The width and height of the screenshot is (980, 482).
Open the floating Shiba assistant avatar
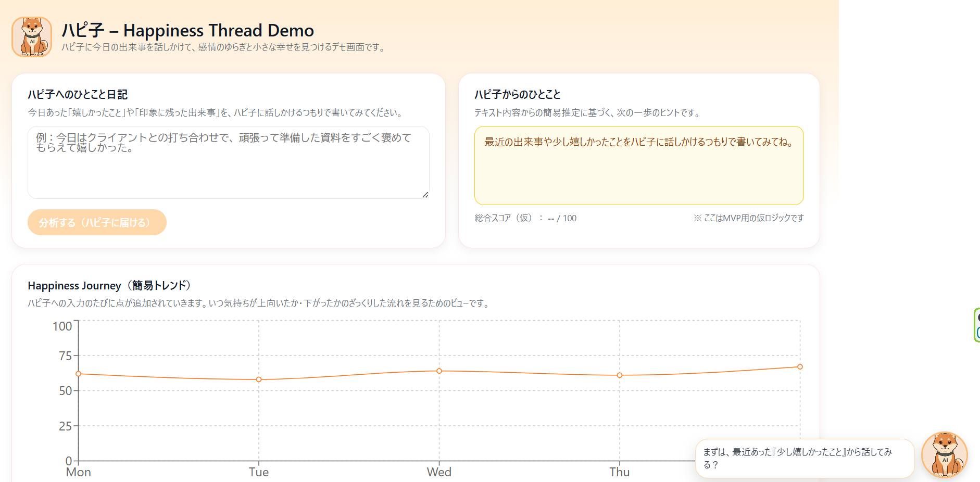944,455
